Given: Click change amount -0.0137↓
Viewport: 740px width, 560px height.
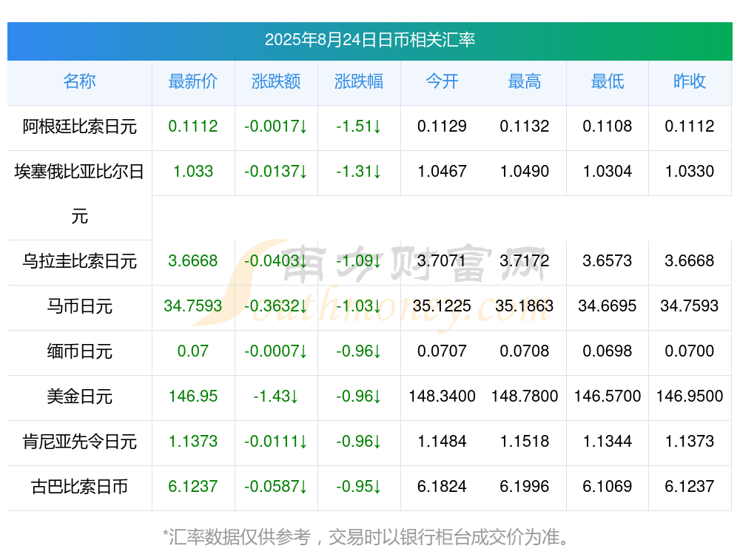Looking at the screenshot, I should 276,172.
